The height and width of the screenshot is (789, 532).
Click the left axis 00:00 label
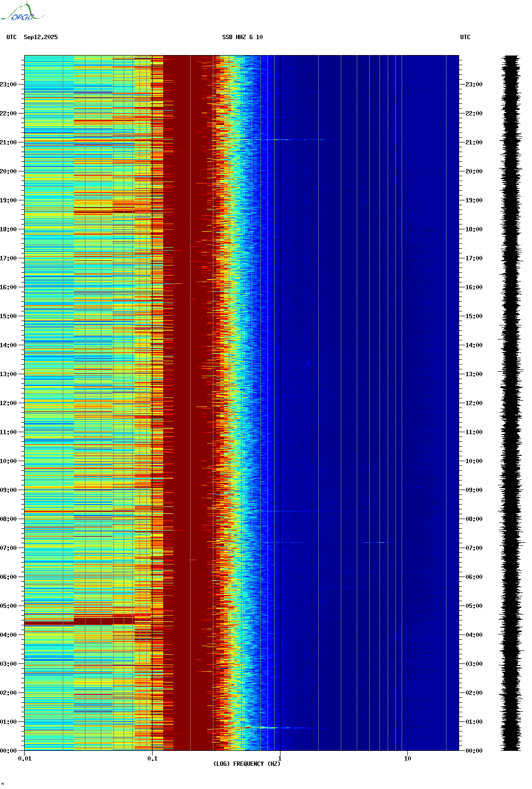(8, 751)
